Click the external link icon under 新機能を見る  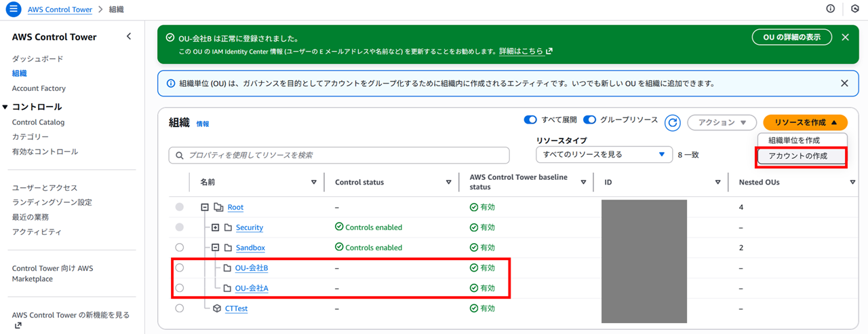click(x=18, y=325)
